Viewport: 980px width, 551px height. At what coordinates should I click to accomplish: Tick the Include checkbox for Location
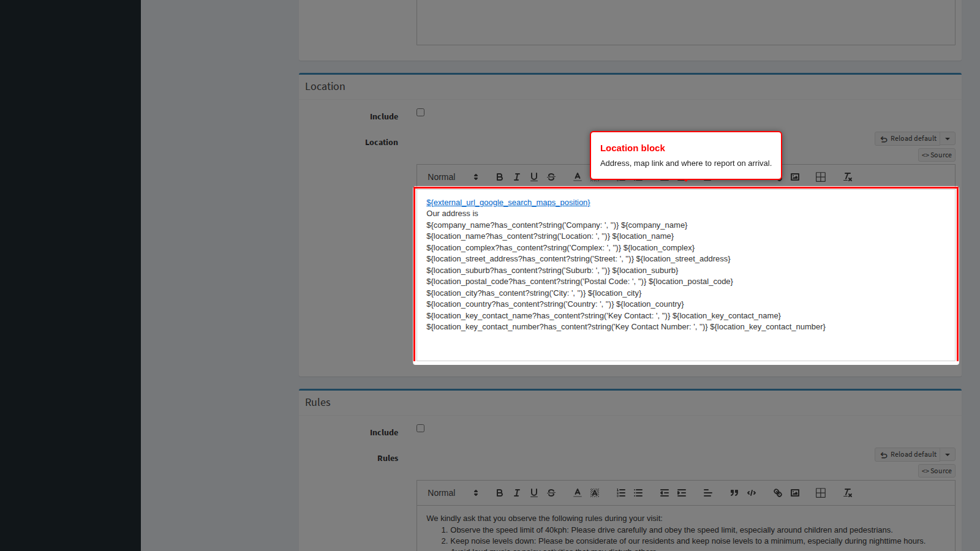pyautogui.click(x=420, y=113)
